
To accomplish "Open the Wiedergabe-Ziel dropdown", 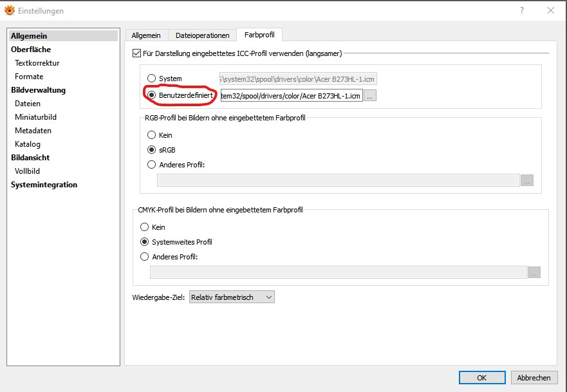I will (x=232, y=297).
